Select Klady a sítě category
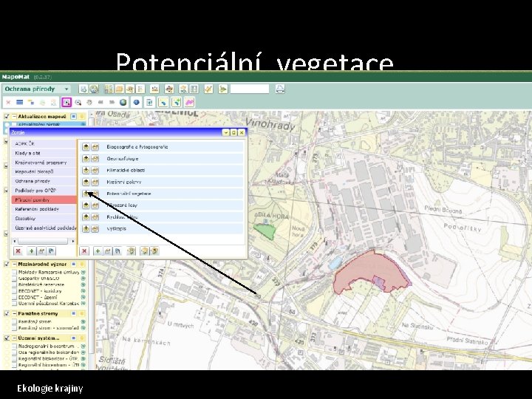 (x=44, y=153)
